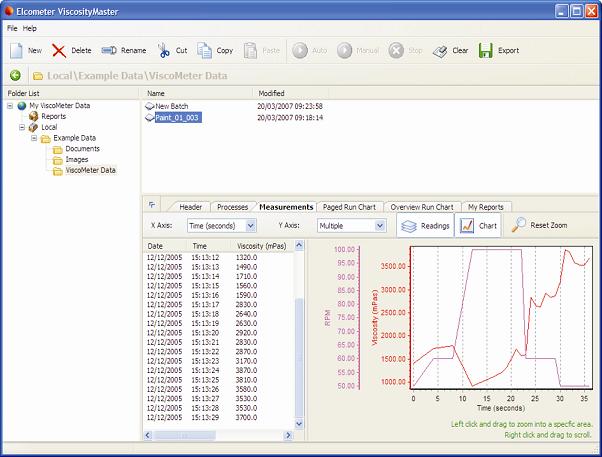
Task: Click My ViscoMeter Data globe icon
Action: pyautogui.click(x=22, y=106)
